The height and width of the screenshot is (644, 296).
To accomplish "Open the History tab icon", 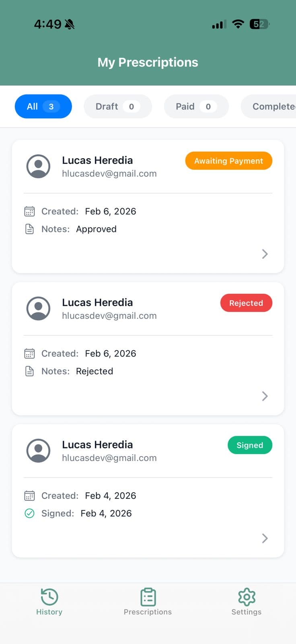I will pos(49,597).
